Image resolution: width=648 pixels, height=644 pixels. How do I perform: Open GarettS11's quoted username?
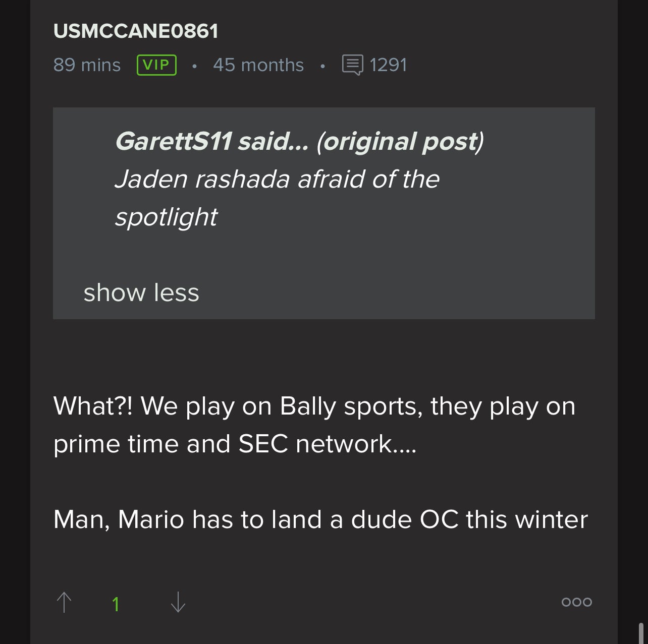[x=174, y=141]
